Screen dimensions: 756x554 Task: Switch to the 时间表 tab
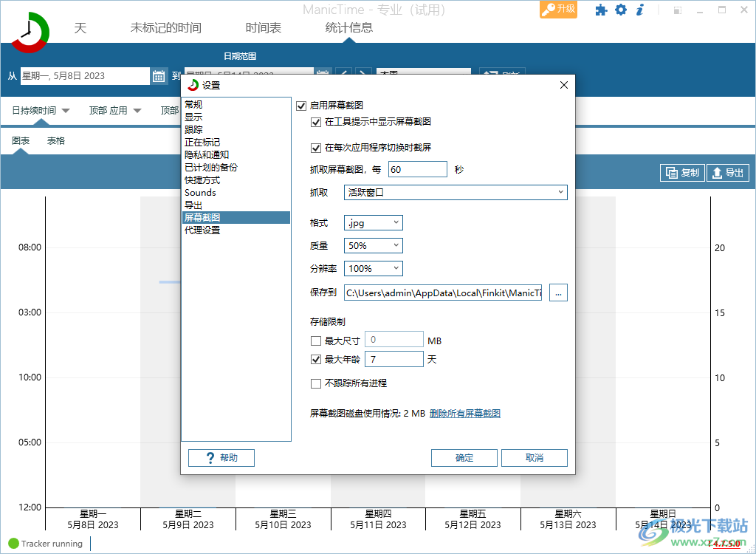(x=264, y=28)
